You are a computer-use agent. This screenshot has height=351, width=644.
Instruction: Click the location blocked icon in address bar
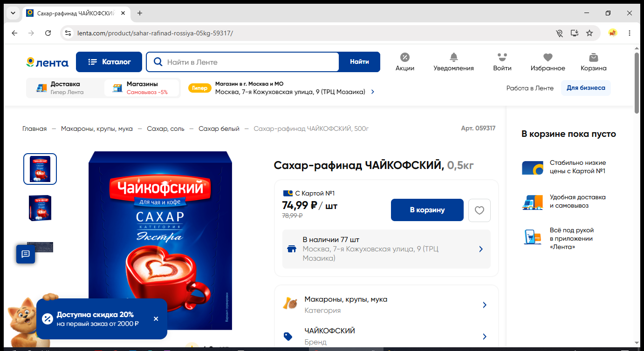[559, 33]
